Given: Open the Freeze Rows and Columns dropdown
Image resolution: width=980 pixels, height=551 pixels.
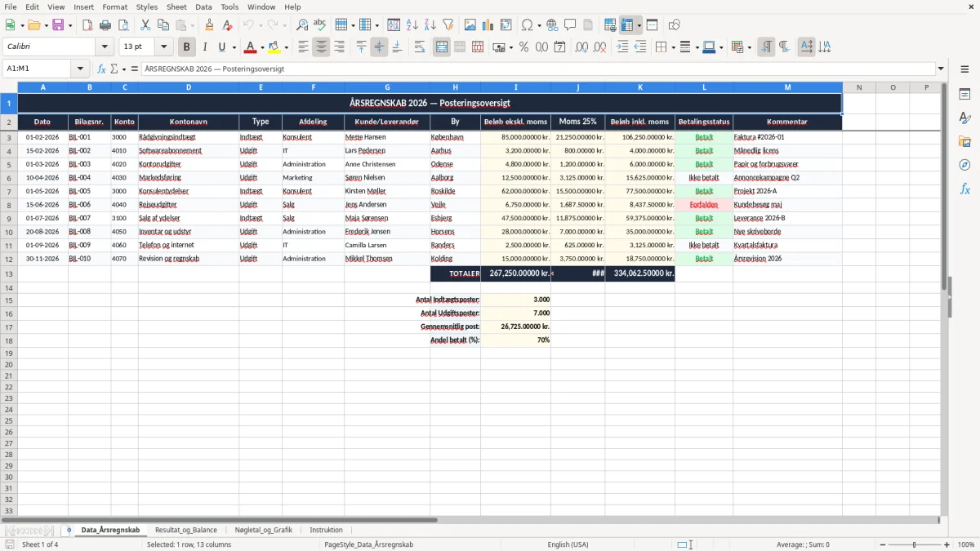Looking at the screenshot, I should (x=639, y=25).
